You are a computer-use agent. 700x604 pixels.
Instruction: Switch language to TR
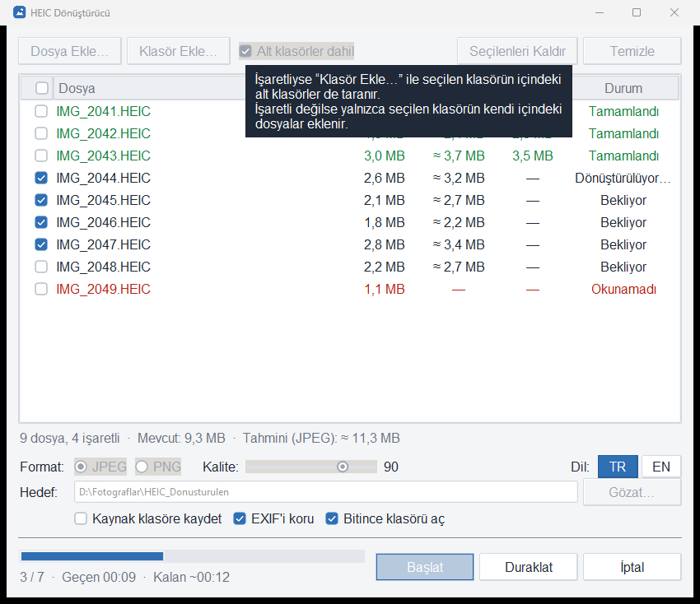tap(618, 467)
